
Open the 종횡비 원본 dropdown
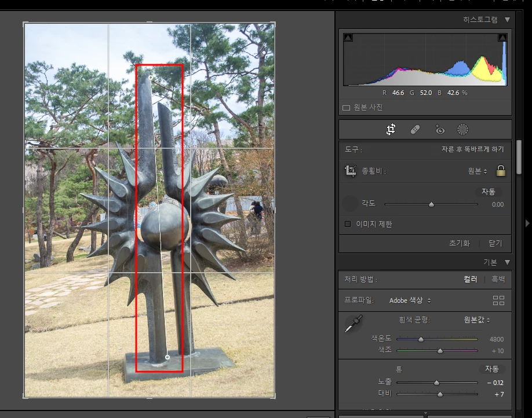coord(478,171)
